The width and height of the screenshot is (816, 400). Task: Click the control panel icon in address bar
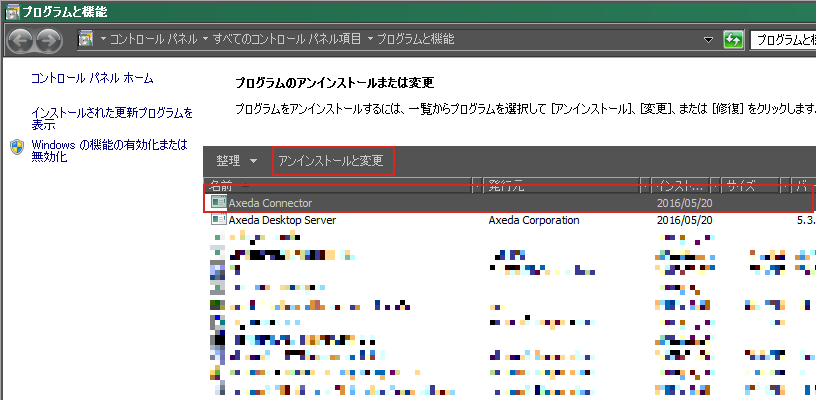tap(85, 39)
